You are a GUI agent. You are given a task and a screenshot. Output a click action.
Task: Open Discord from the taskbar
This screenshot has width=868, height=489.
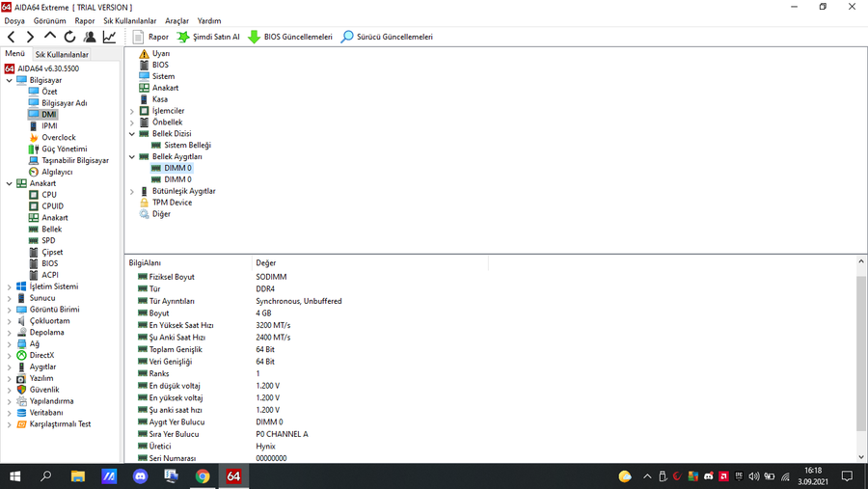pyautogui.click(x=140, y=476)
